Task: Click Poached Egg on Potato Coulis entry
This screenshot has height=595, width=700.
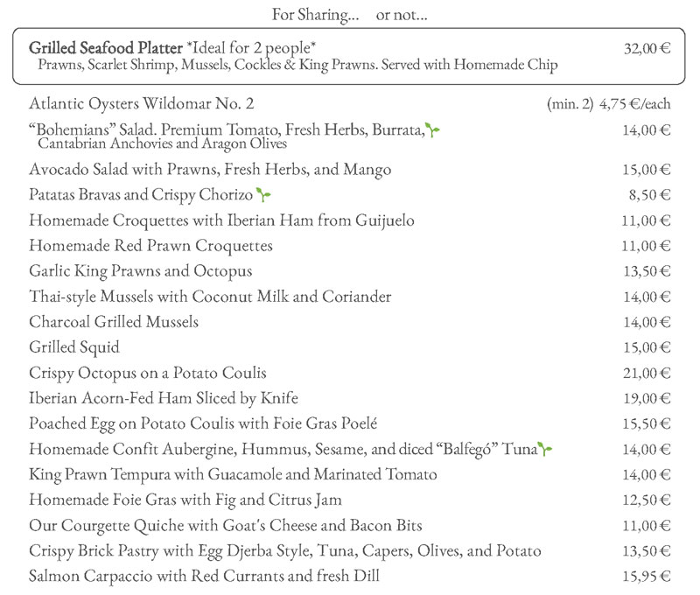Action: click(203, 423)
